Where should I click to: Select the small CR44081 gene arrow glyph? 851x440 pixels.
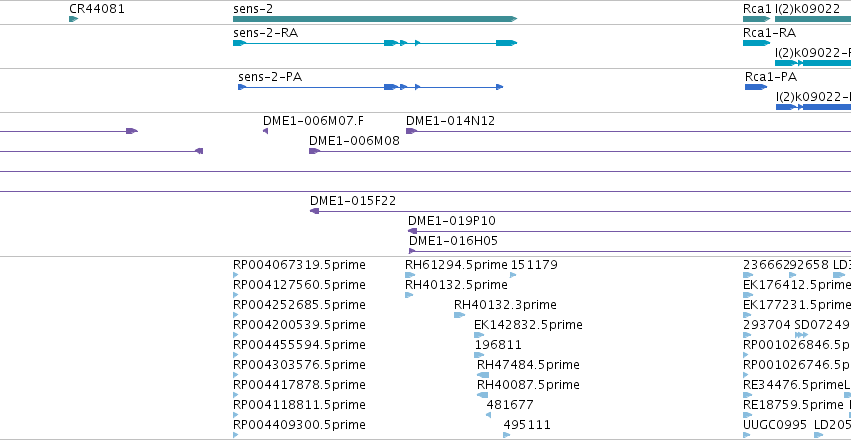point(74,19)
